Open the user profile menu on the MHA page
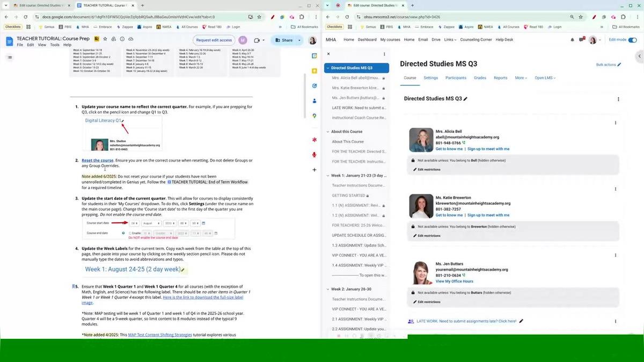 pyautogui.click(x=595, y=40)
